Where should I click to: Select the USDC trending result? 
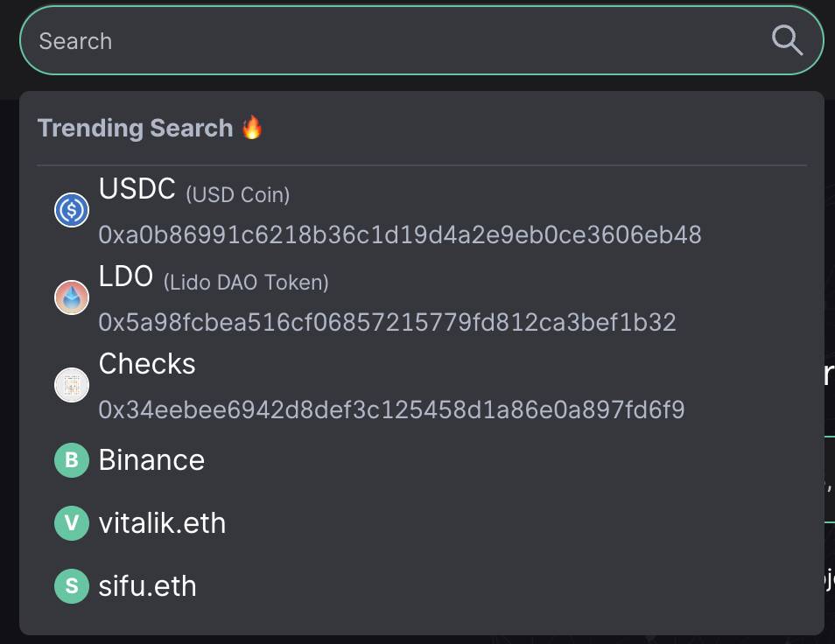[422, 210]
